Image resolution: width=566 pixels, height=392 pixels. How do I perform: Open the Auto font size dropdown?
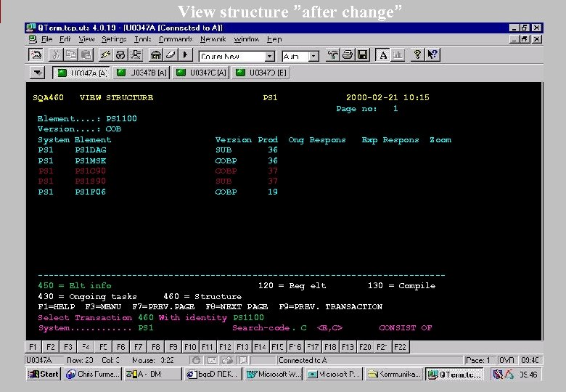(313, 57)
